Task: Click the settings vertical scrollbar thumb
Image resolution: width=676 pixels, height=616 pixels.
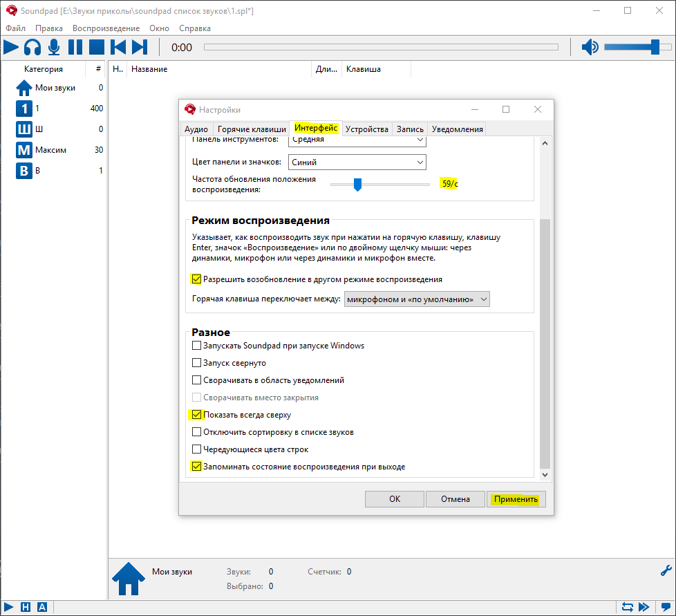Action: 545,344
